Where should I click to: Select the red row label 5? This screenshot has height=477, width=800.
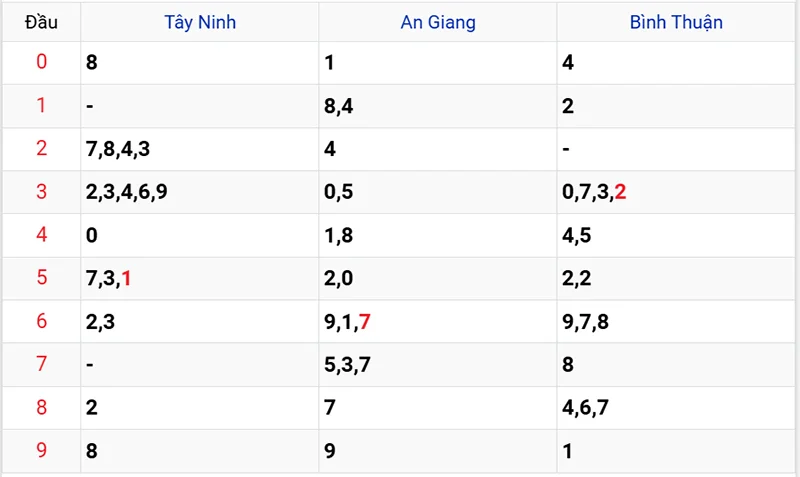[41, 278]
